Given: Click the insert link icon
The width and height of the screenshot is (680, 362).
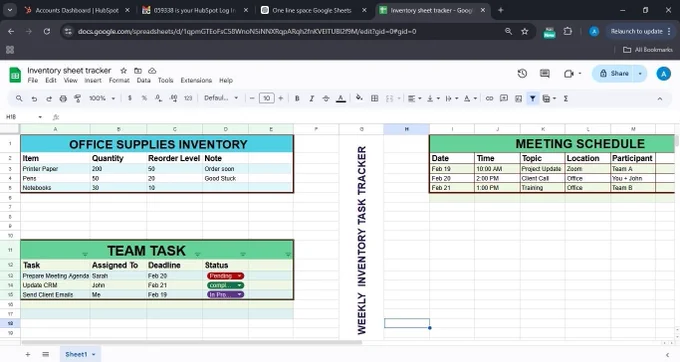Looking at the screenshot, I should click(489, 99).
